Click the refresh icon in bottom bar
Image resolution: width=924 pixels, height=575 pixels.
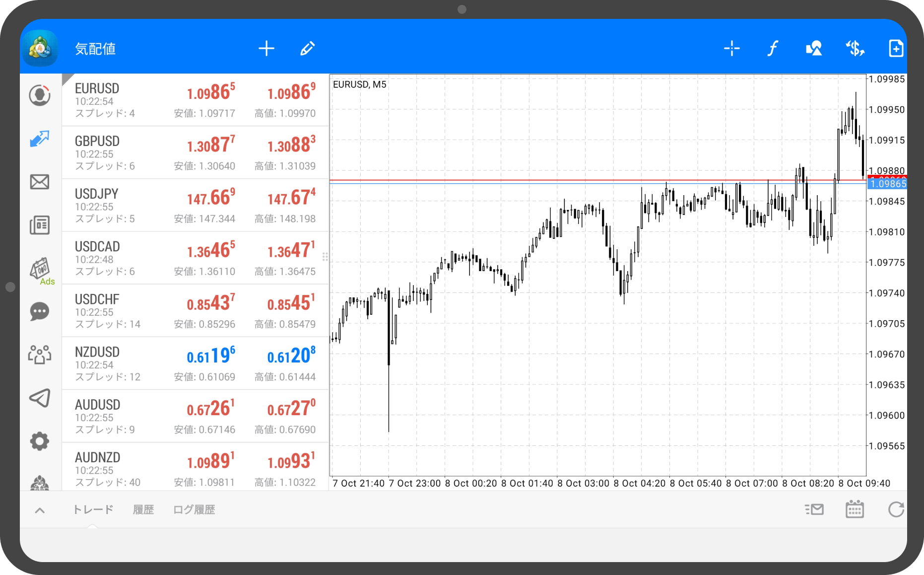coord(895,509)
